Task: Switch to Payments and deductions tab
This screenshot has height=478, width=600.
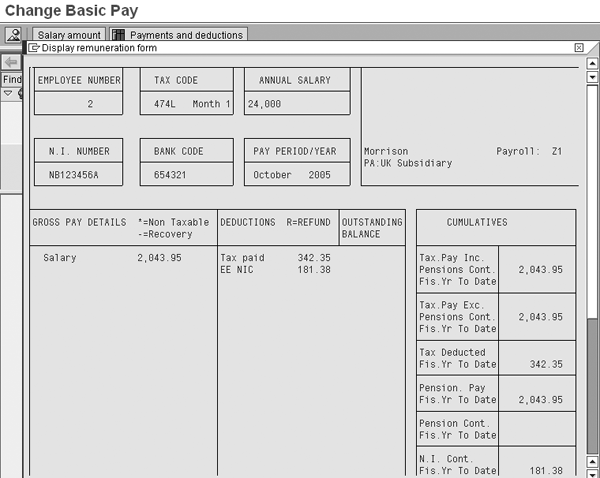Action: [186, 35]
